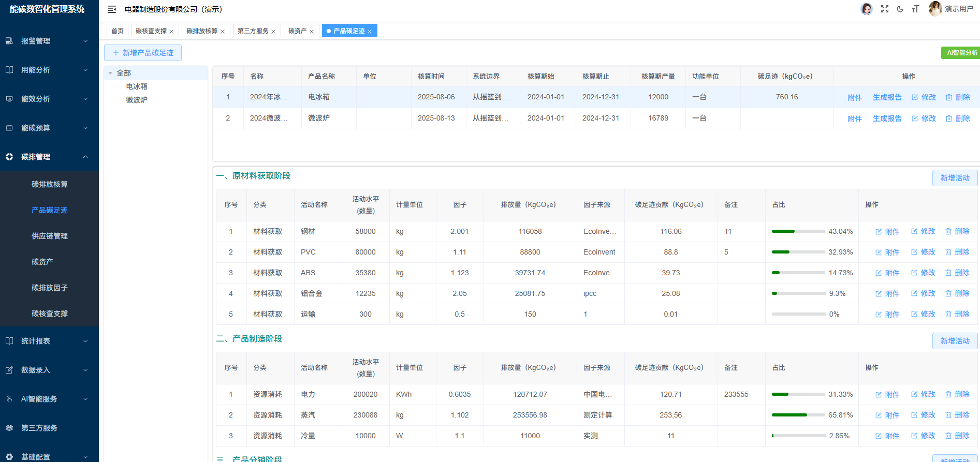Screen dimensions: 980x462
Task: Select 电冰箱 in the product tree
Action: [x=137, y=86]
